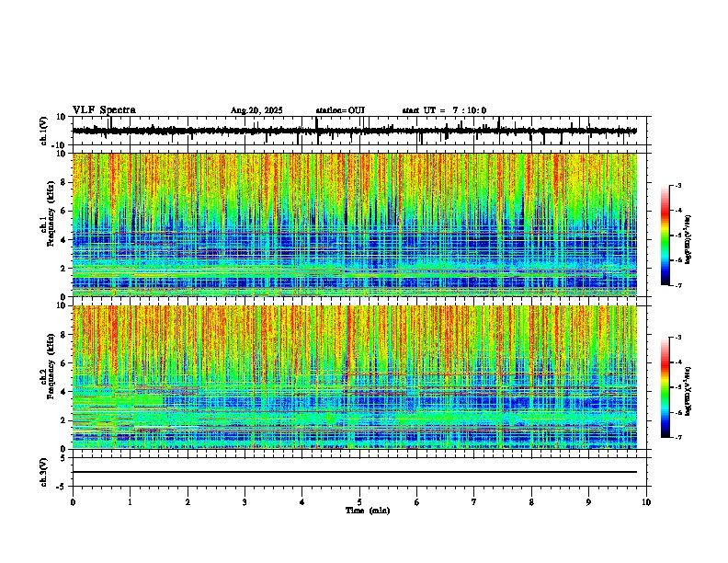The image size is (728, 563).
Task: Click time axis tick label "5"
Action: 359,502
